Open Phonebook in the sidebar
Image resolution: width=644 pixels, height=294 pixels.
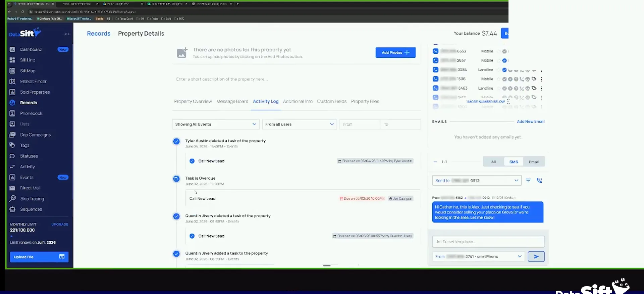pyautogui.click(x=31, y=113)
